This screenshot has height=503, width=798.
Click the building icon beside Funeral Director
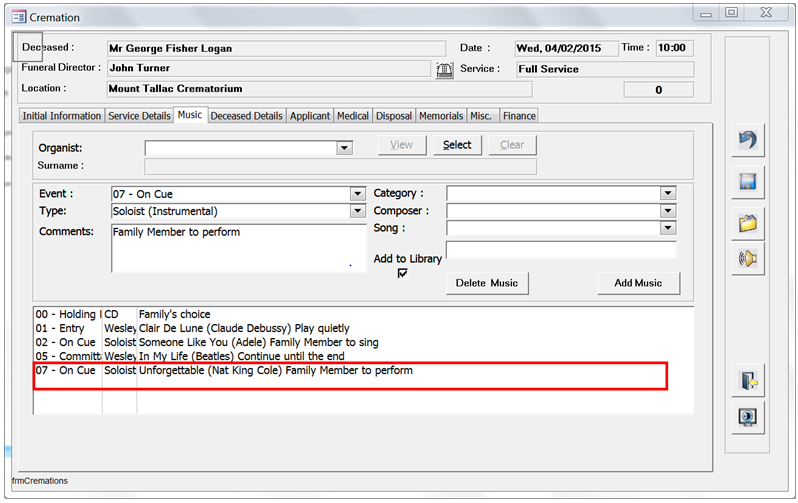point(444,69)
